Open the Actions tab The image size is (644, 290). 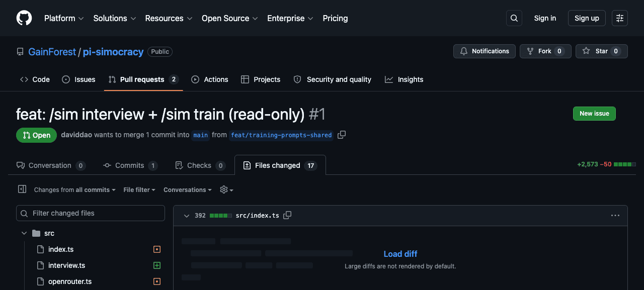[210, 79]
